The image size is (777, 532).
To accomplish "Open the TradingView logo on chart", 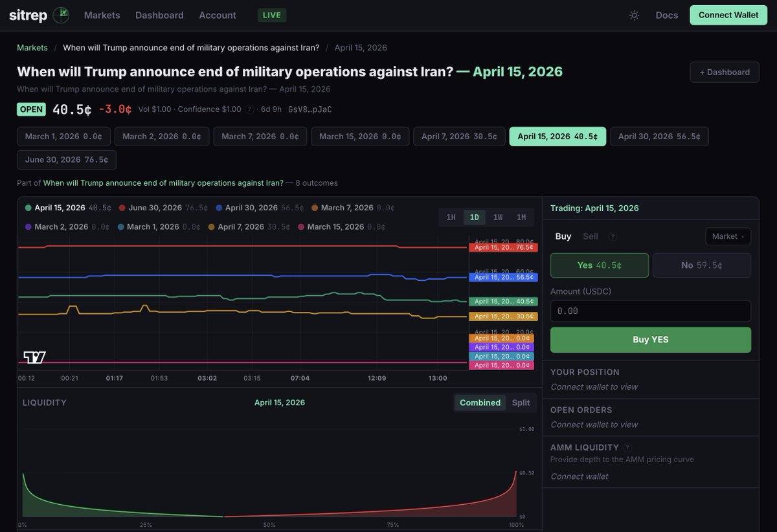I will click(x=34, y=357).
